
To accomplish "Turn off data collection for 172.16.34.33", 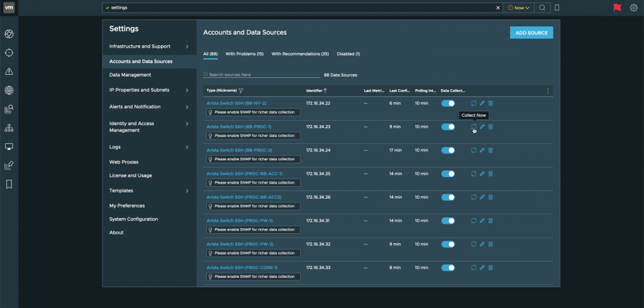I will pyautogui.click(x=448, y=268).
